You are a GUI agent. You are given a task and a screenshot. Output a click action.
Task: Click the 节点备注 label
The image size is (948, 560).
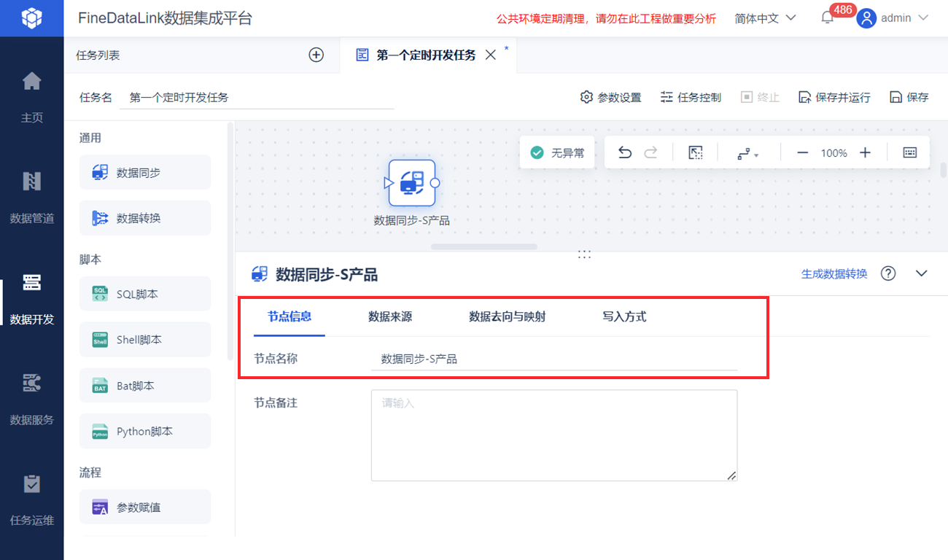(276, 402)
